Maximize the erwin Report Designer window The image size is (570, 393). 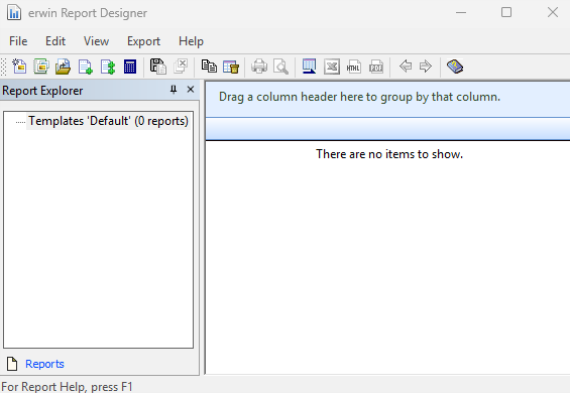click(506, 12)
